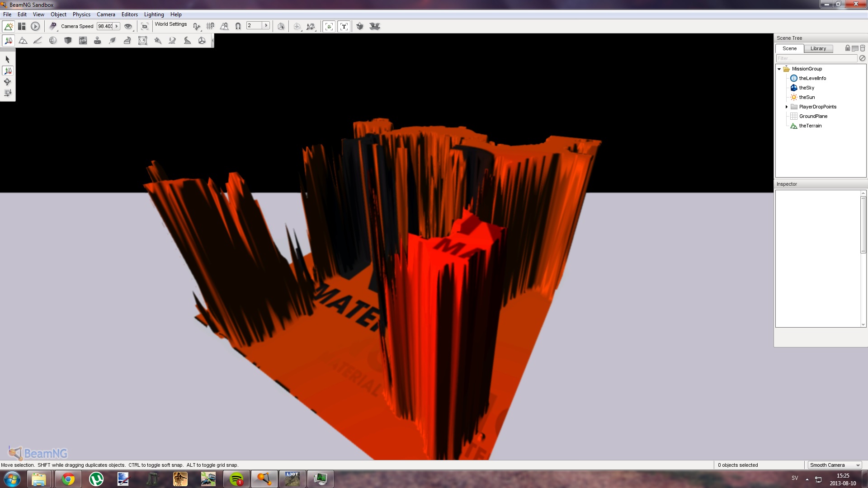Viewport: 868px width, 488px height.
Task: Open the Smooth Camera dropdown
Action: 835,465
